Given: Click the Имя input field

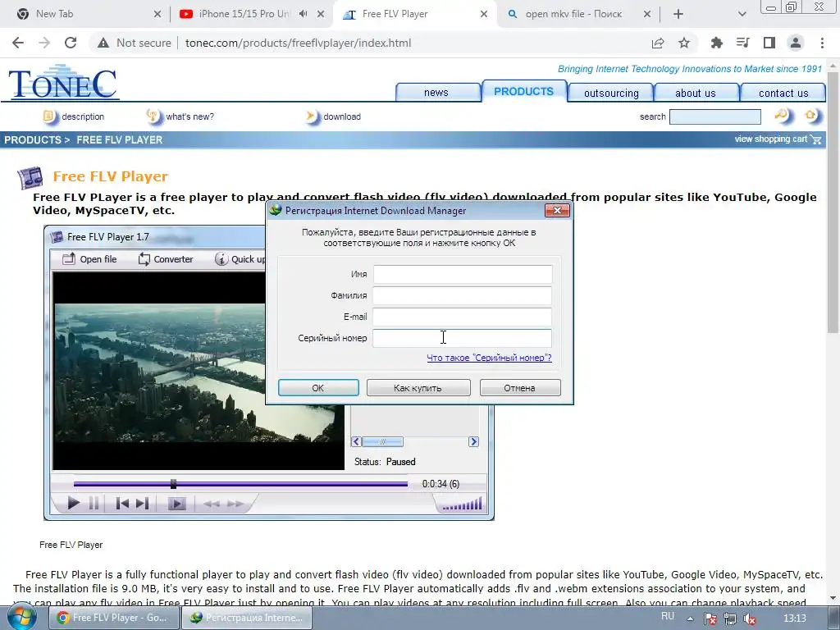Looking at the screenshot, I should [x=463, y=274].
